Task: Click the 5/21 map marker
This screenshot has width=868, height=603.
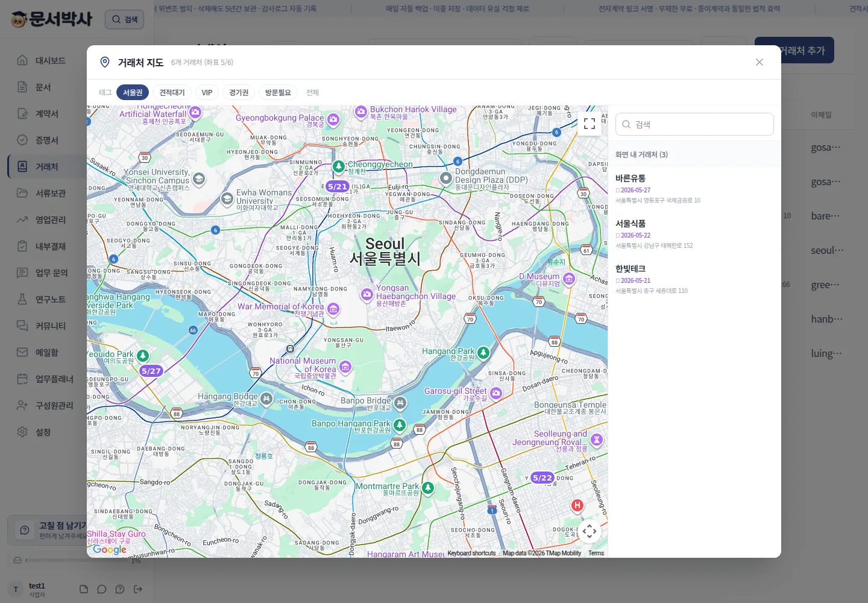Action: point(338,186)
